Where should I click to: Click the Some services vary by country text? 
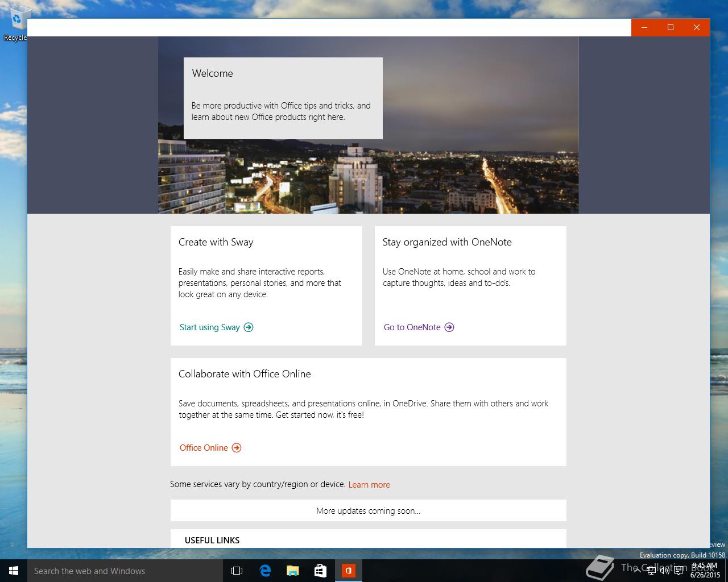[258, 484]
